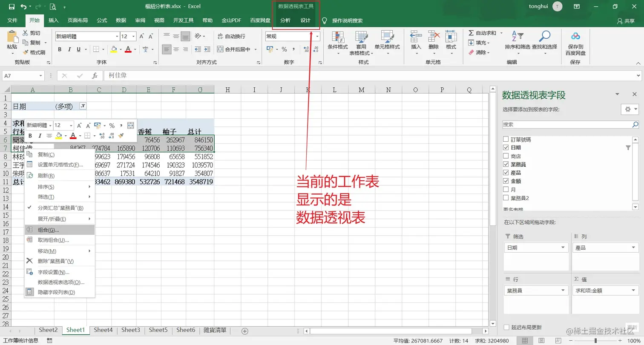
Task: Align cell text to the left
Action: pos(167,49)
